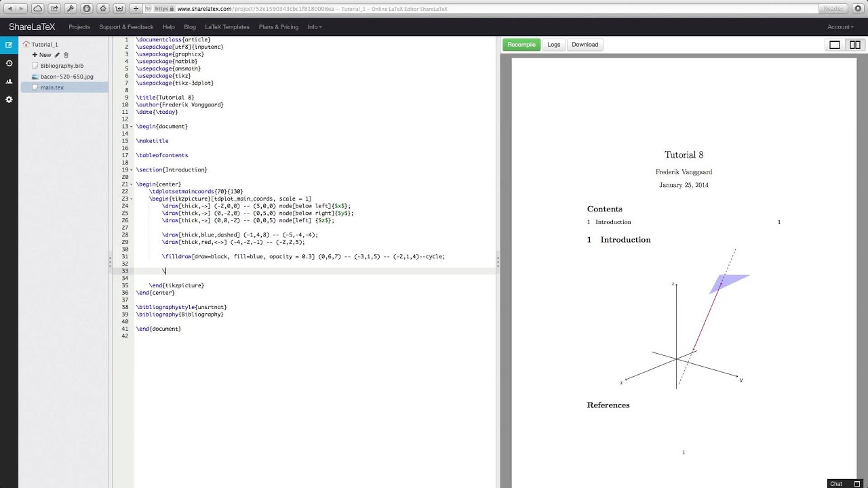Open the history clock icon in sidebar
Image resolution: width=868 pixels, height=488 pixels.
(x=9, y=63)
